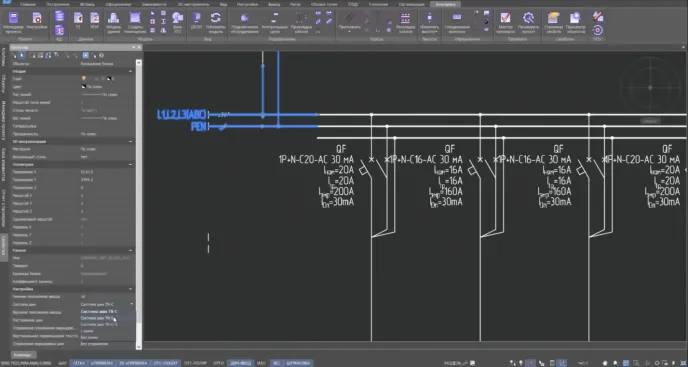Viewport: 688px width, 367px height.
Task: Toggle ОТС-ОБЪЕКТ tracking
Action: pyautogui.click(x=166, y=363)
